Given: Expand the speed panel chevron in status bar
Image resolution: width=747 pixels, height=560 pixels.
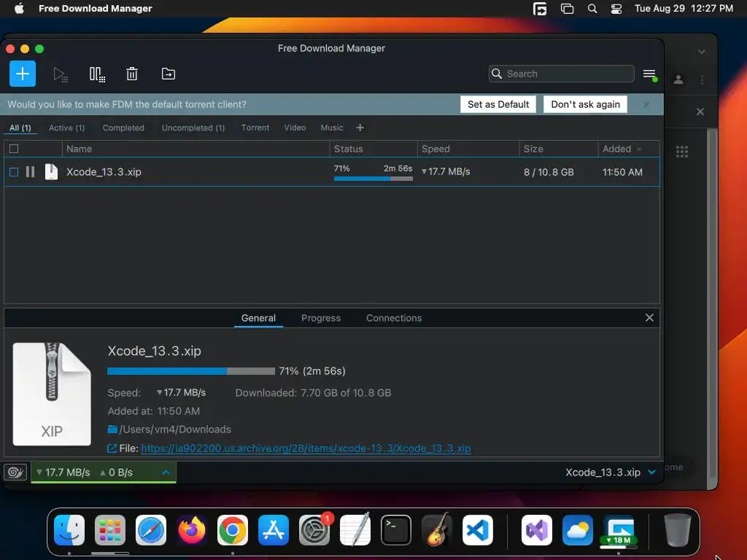Looking at the screenshot, I should [x=166, y=472].
